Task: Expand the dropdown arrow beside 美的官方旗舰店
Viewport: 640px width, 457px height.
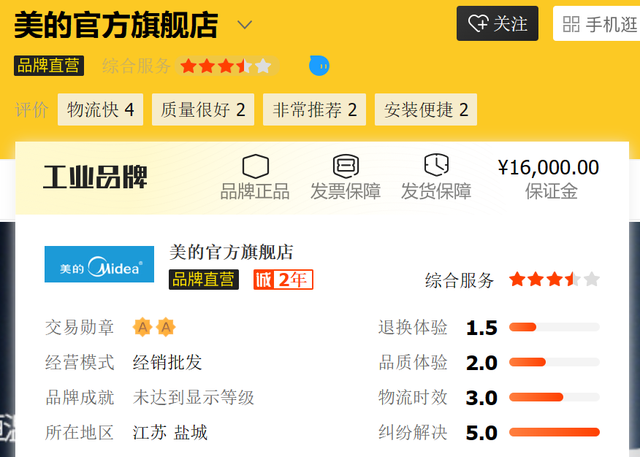Action: pos(245,25)
